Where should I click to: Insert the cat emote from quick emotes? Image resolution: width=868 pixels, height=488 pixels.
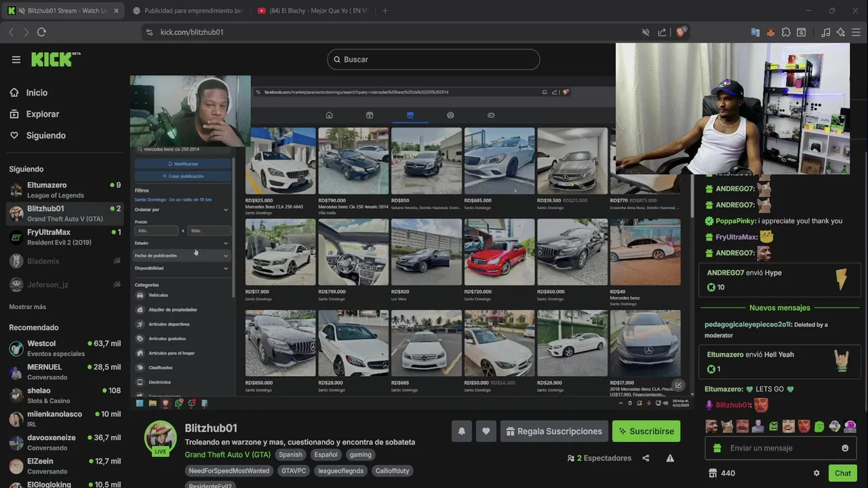coord(726,426)
